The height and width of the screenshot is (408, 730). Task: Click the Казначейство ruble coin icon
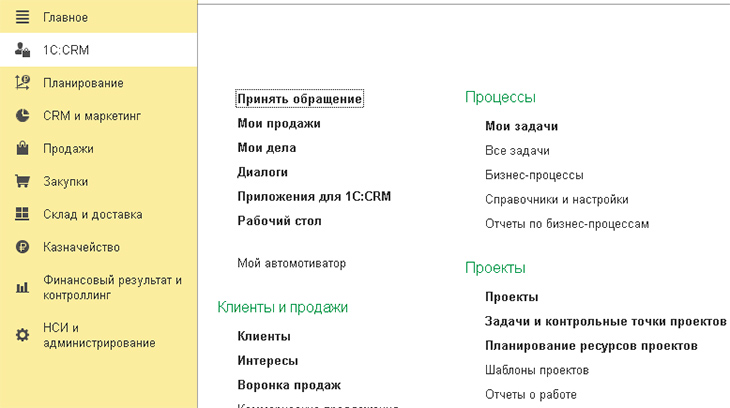(x=22, y=247)
